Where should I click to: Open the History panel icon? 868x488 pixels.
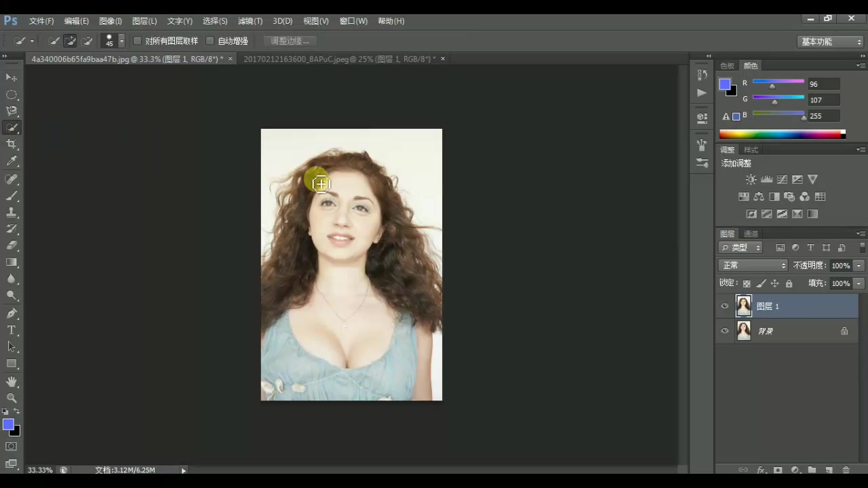[x=702, y=75]
